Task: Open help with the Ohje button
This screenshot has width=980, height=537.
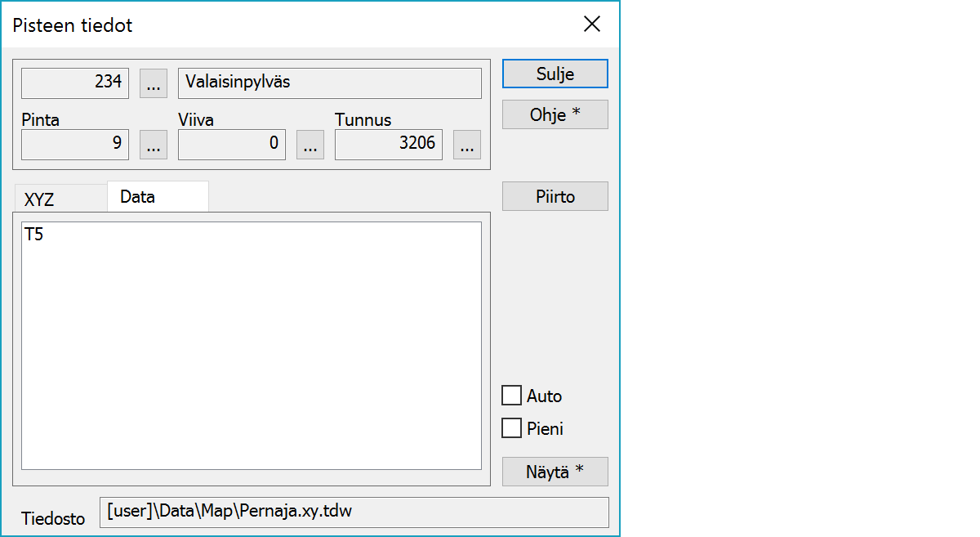Action: (555, 114)
